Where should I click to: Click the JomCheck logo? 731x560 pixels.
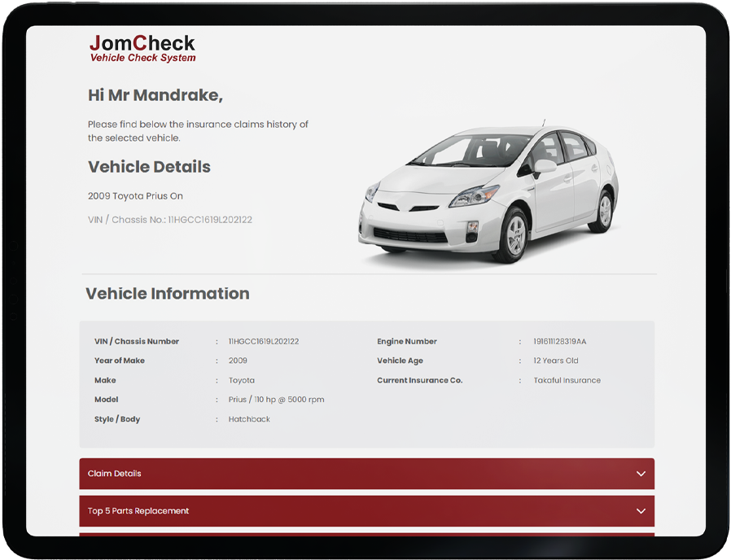[142, 48]
